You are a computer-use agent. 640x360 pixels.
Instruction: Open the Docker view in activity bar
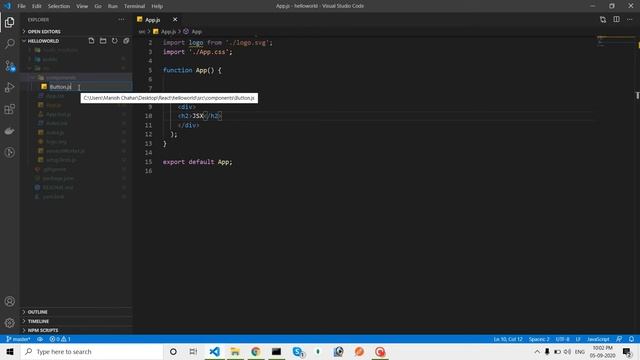(x=10, y=131)
